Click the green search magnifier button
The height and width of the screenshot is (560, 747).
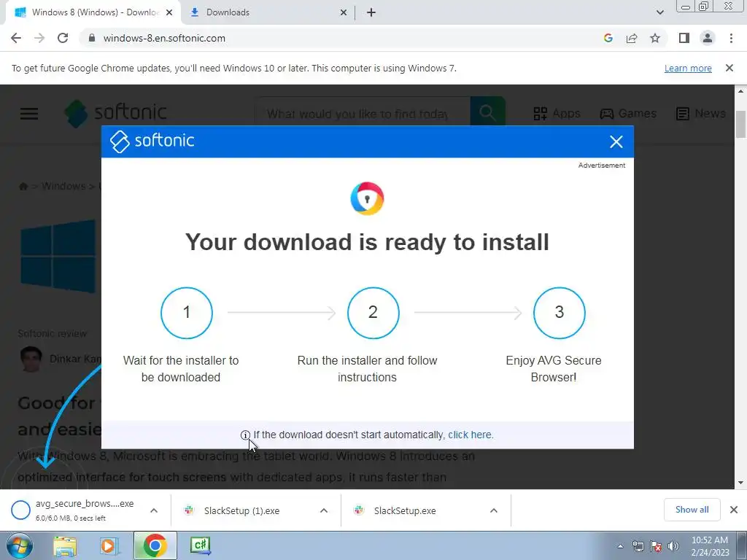tap(488, 113)
